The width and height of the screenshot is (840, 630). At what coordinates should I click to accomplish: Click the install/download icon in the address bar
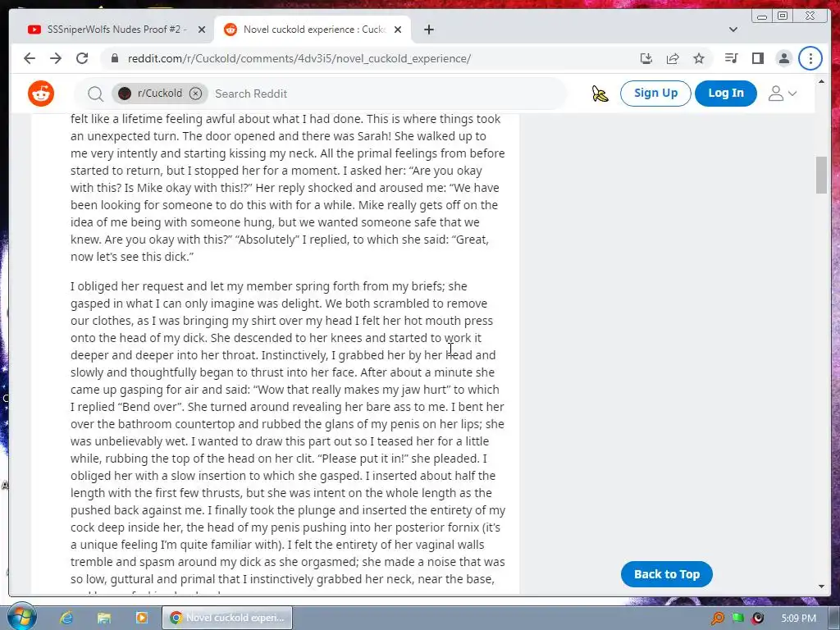(x=646, y=58)
